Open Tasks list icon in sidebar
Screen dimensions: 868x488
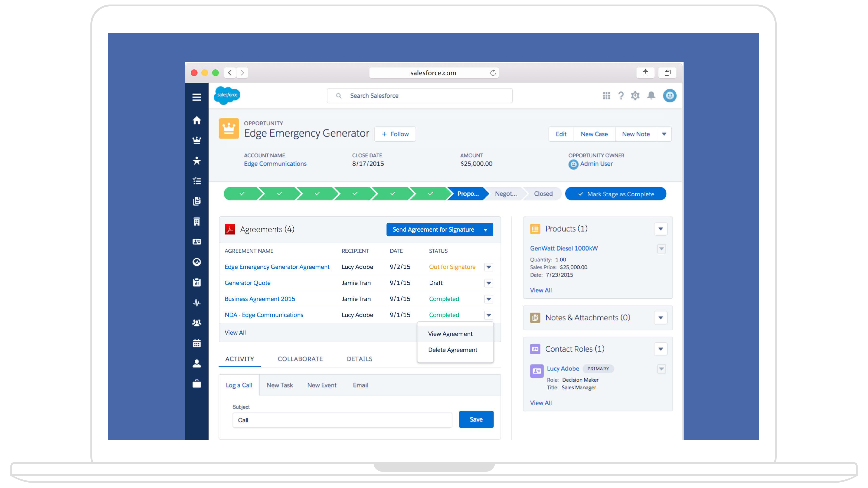(x=197, y=181)
